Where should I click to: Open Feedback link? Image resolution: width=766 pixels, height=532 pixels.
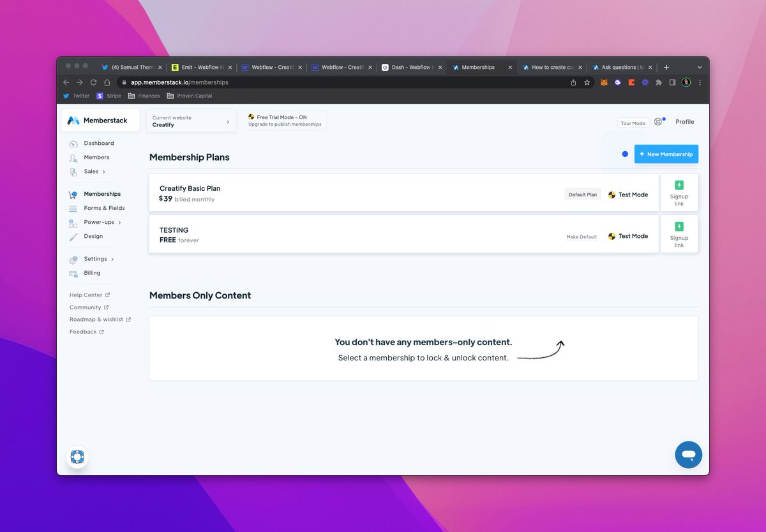pos(86,332)
